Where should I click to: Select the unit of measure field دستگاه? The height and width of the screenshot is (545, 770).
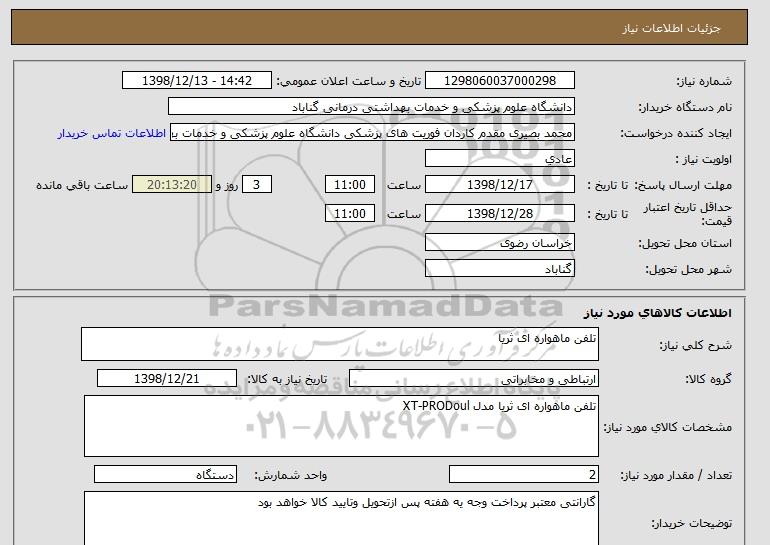[165, 474]
